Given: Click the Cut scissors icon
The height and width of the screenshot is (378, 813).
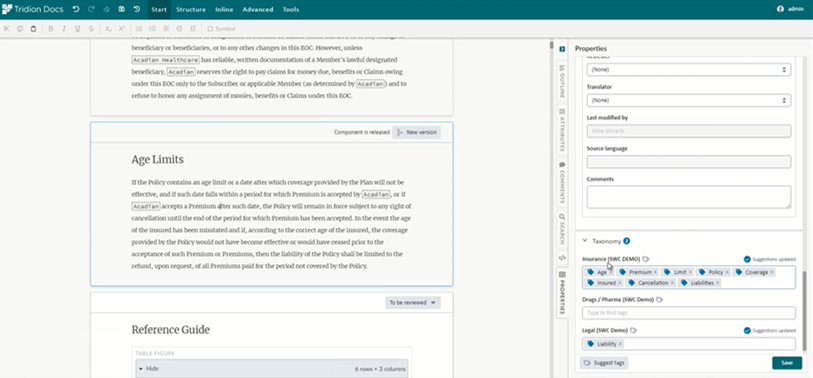Looking at the screenshot, I should [7, 29].
